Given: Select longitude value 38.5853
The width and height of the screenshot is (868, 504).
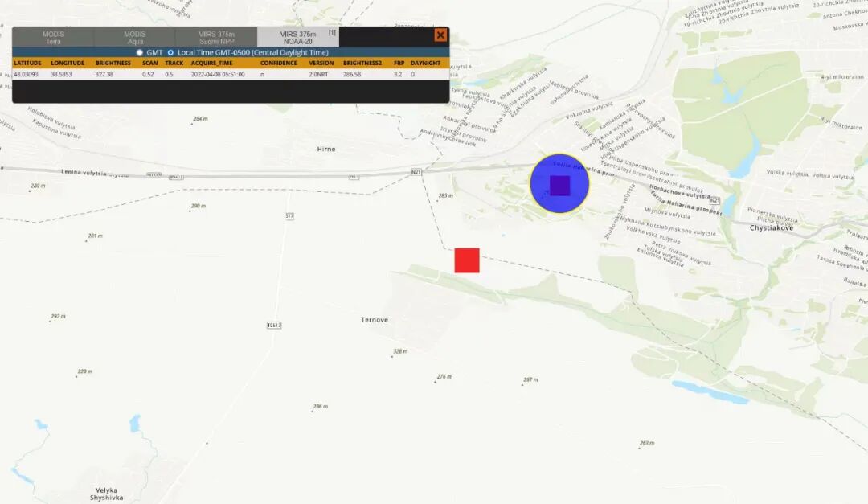Looking at the screenshot, I should (x=61, y=74).
